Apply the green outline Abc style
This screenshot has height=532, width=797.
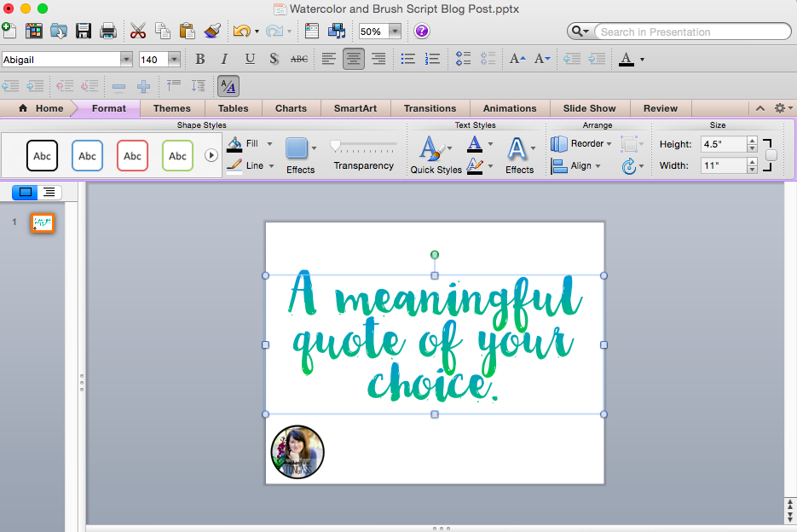178,156
